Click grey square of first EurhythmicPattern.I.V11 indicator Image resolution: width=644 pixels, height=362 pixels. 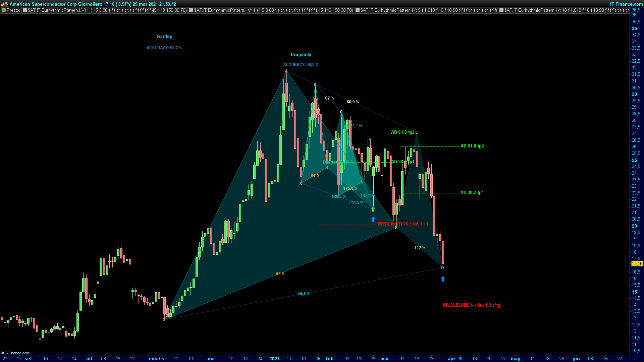[24, 10]
